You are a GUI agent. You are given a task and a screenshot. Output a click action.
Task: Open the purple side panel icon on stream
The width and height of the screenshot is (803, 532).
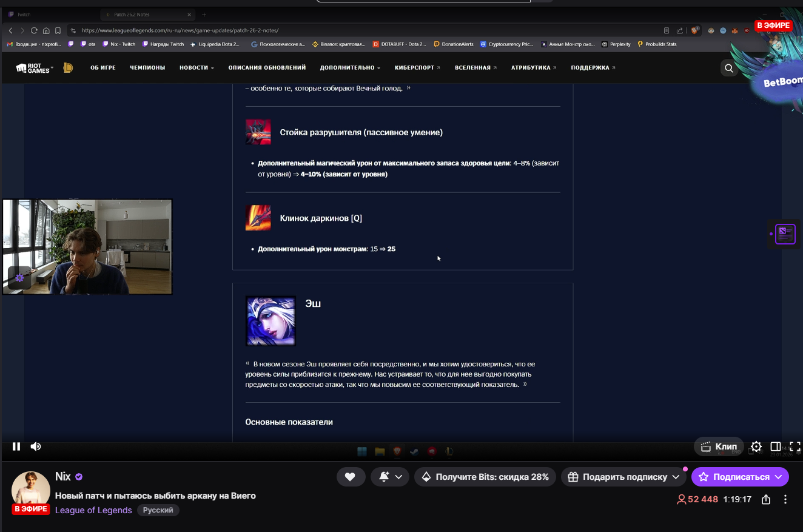pyautogui.click(x=785, y=234)
